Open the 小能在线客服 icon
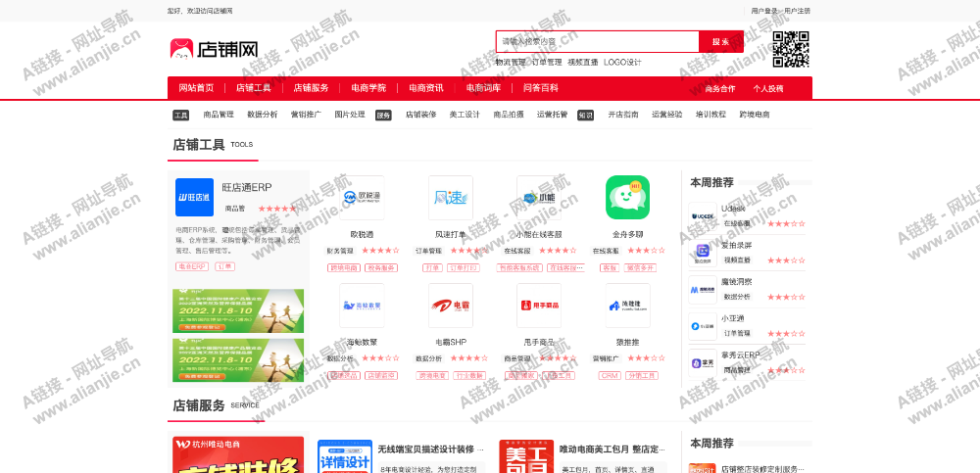The image size is (980, 473). click(539, 198)
